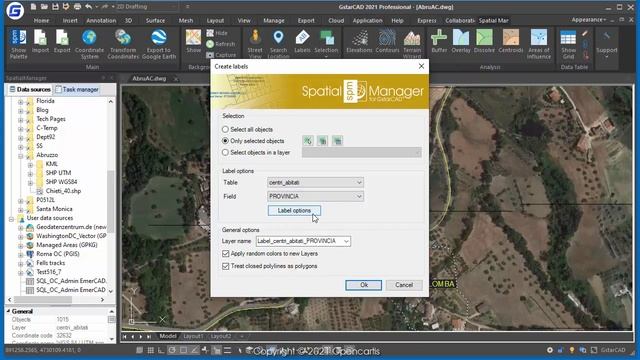Open the Layer name combo box dropdown
The height and width of the screenshot is (360, 640).
(346, 241)
